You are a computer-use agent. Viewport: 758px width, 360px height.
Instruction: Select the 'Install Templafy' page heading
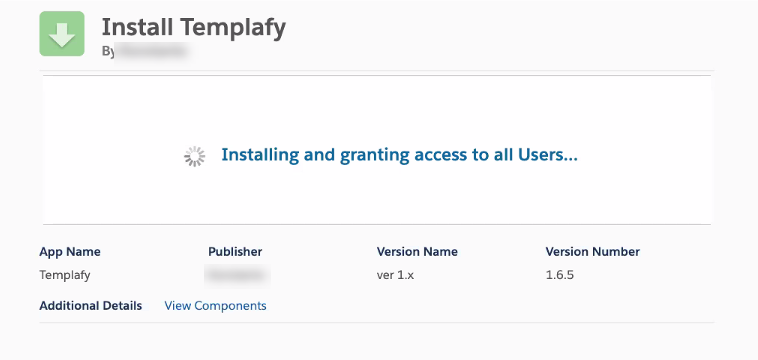tap(193, 28)
